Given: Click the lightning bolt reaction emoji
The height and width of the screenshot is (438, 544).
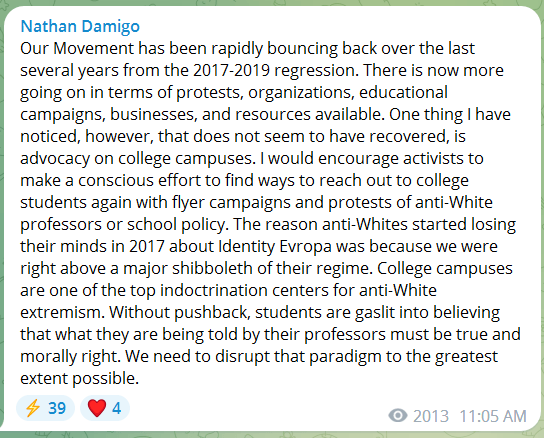Looking at the screenshot, I should [x=33, y=408].
